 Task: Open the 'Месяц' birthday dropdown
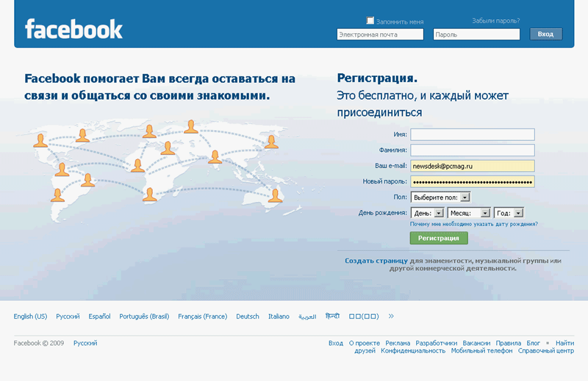click(468, 213)
